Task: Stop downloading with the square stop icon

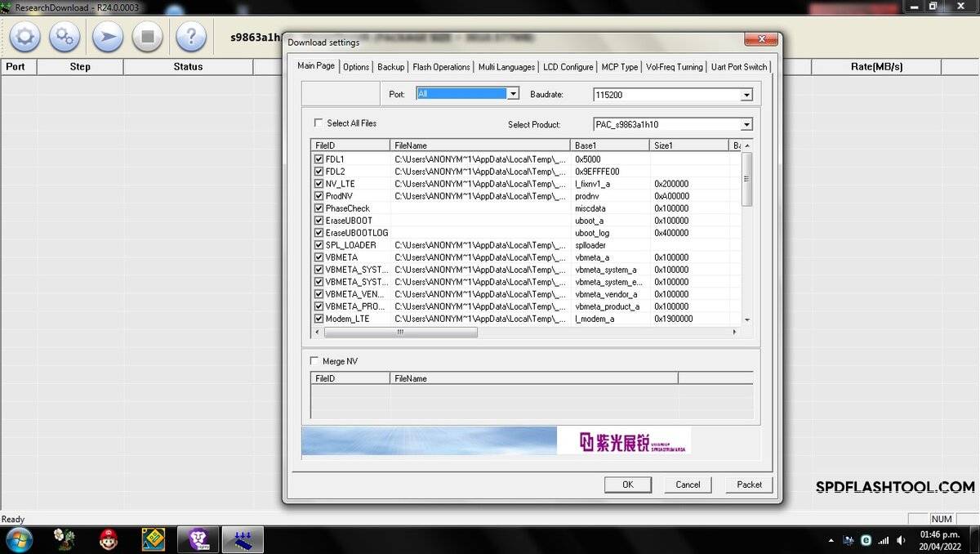Action: (148, 37)
